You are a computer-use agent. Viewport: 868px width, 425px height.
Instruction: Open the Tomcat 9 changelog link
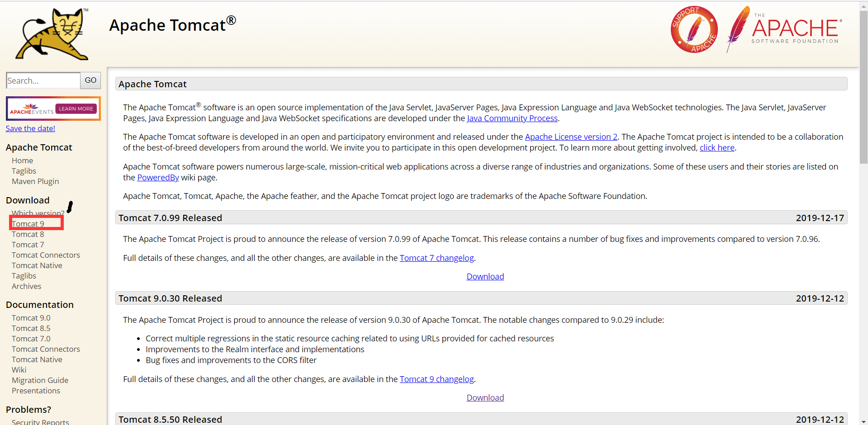point(436,379)
